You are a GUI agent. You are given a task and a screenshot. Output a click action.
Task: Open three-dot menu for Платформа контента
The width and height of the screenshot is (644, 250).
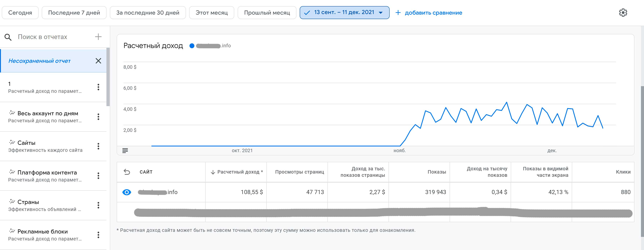[98, 176]
